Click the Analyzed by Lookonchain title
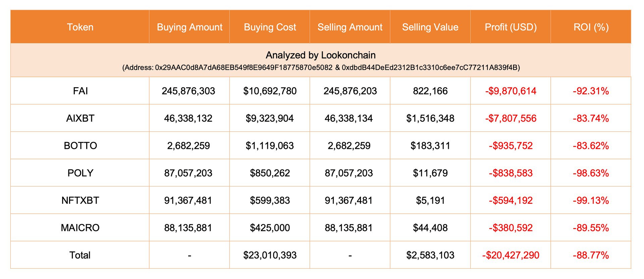This screenshot has width=644, height=279. (321, 55)
